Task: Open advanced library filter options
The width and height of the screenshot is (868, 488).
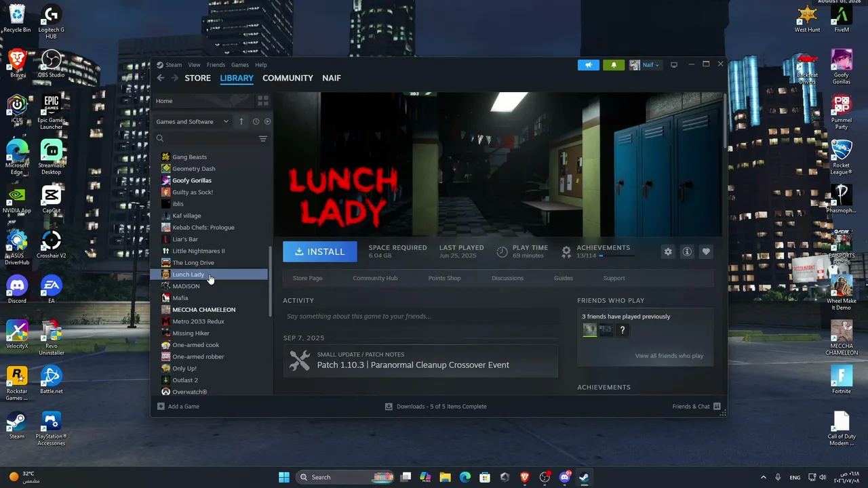Action: (x=262, y=139)
